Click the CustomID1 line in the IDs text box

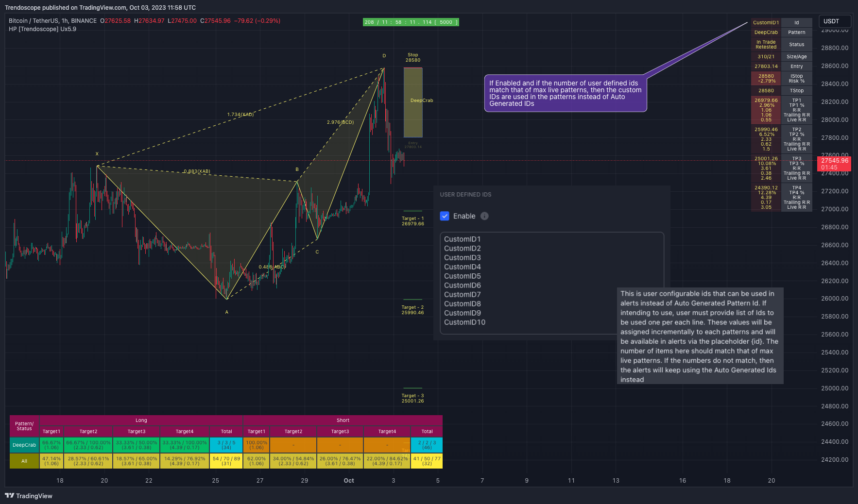coord(462,239)
